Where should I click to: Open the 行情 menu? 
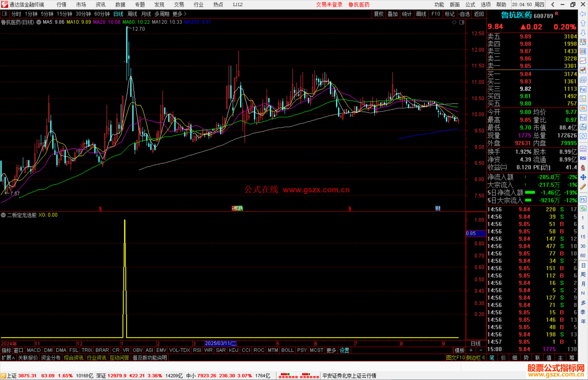(62, 5)
